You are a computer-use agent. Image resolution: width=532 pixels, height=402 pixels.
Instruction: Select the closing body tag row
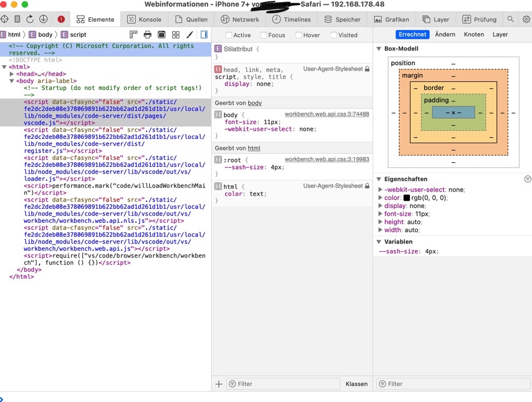(106, 270)
